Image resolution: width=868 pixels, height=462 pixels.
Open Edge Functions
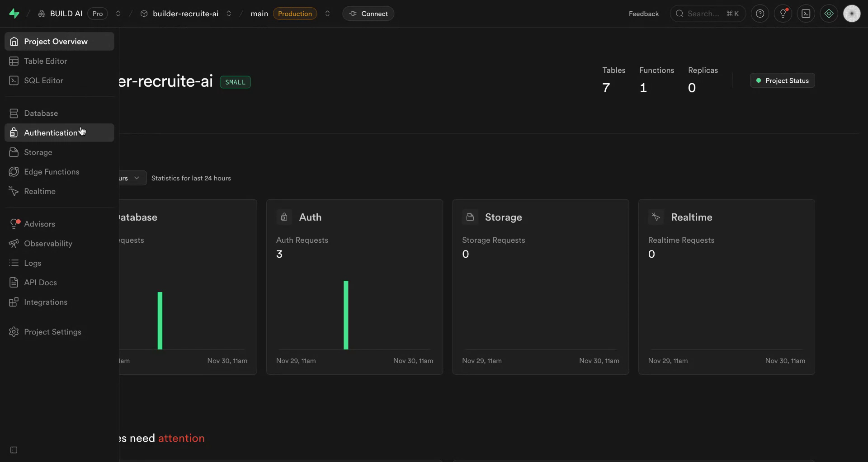pyautogui.click(x=51, y=172)
